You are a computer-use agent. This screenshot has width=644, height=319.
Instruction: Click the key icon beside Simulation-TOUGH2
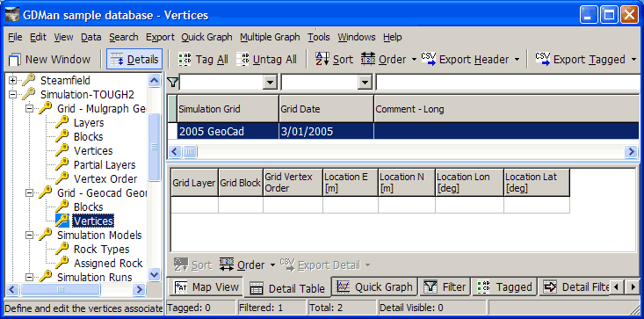[x=28, y=94]
